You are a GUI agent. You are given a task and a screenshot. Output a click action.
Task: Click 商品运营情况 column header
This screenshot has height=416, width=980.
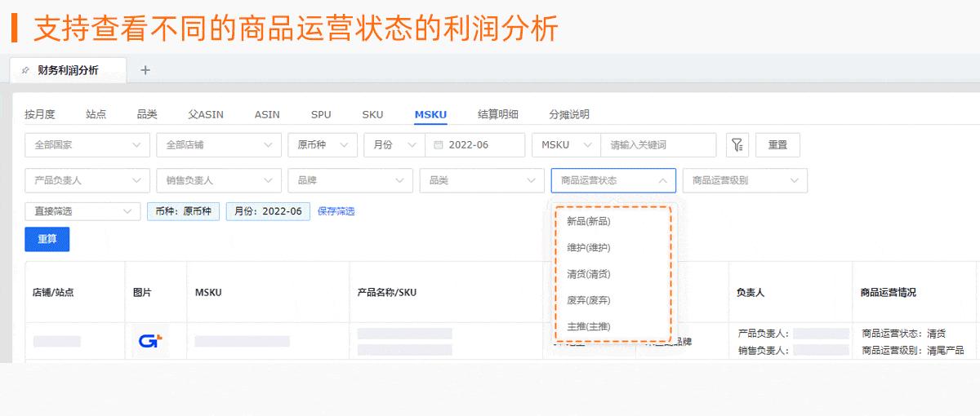pos(889,292)
